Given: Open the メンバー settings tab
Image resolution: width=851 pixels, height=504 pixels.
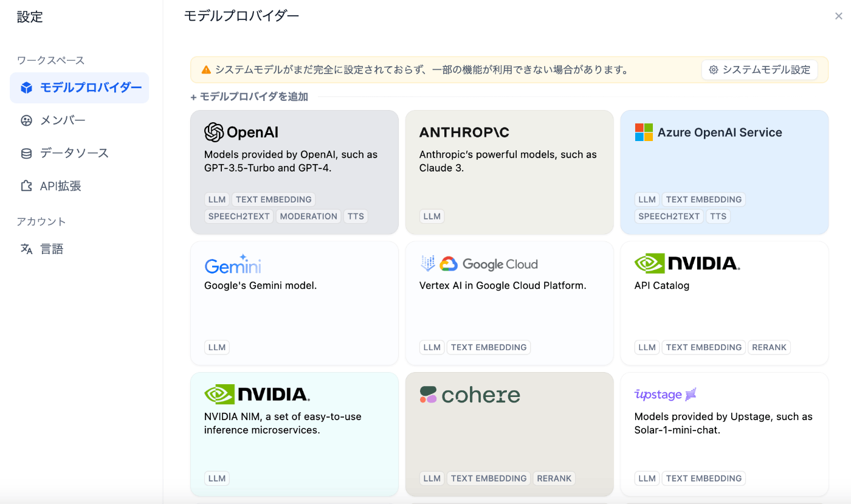Looking at the screenshot, I should pos(79,120).
